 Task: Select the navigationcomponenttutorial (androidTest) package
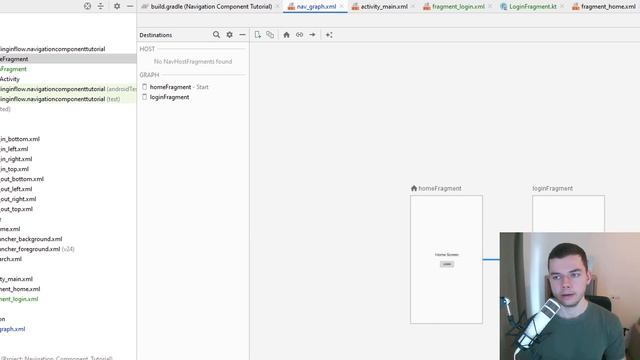68,89
